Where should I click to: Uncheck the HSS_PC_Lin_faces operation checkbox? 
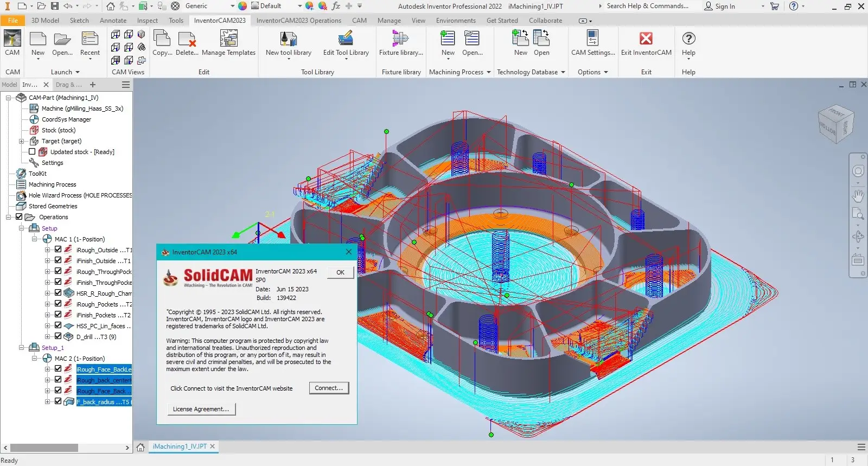coord(58,325)
